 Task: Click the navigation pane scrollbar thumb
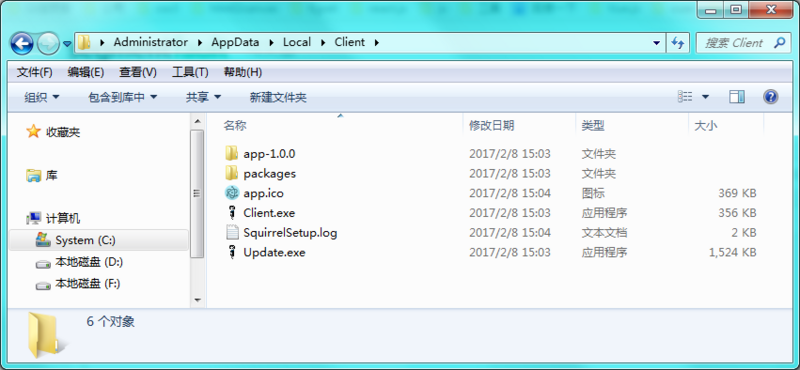tap(197, 193)
